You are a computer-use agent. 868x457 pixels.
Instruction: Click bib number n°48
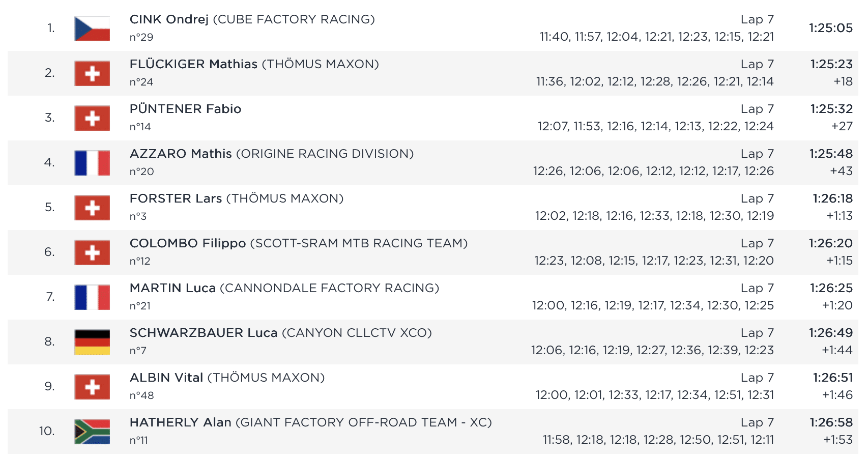click(x=141, y=395)
